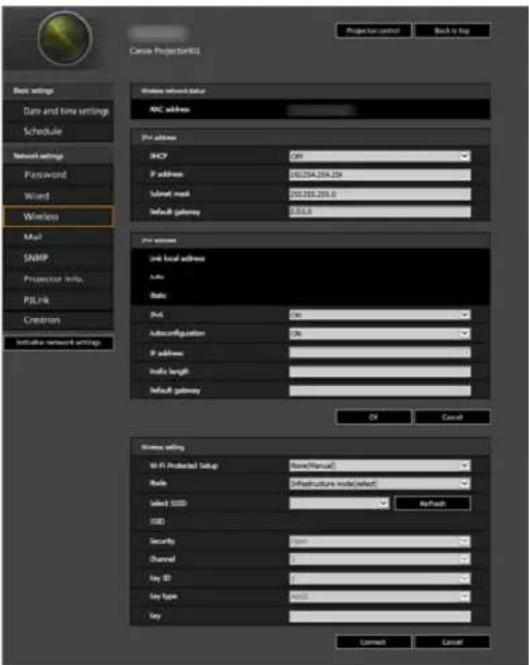529x665 pixels.
Task: Open the IPv6 on/off dropdown
Action: 380,315
